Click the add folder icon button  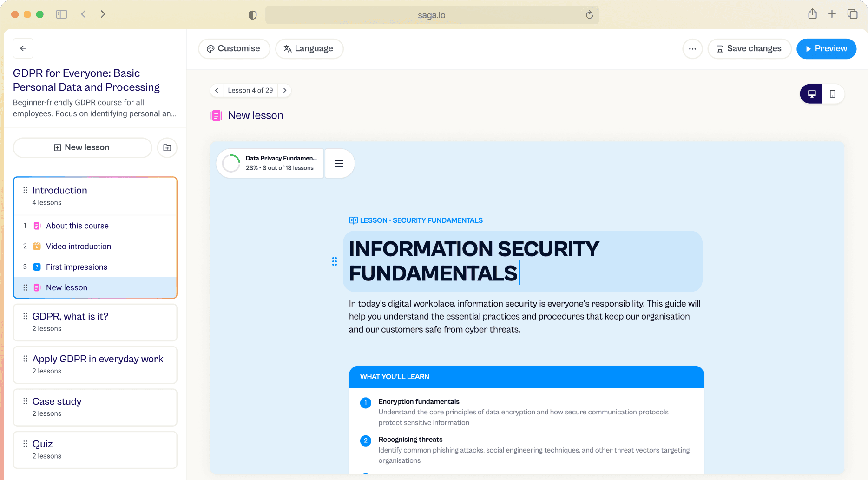click(167, 148)
